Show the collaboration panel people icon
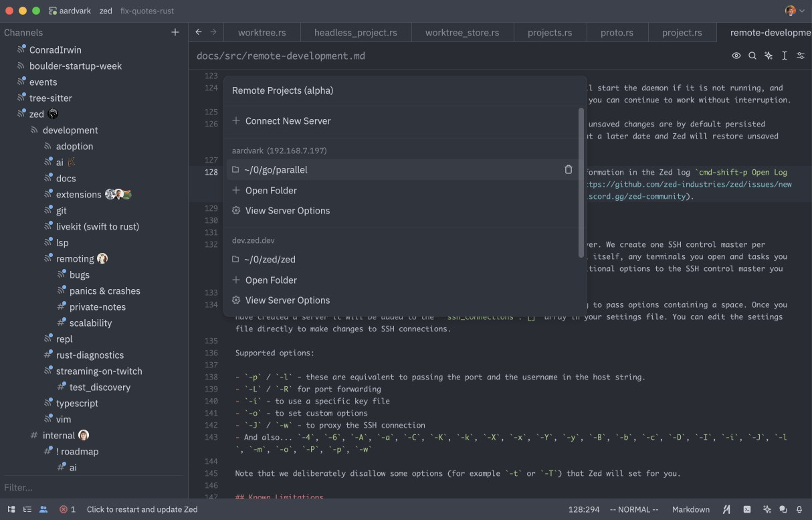The image size is (812, 520). 43,509
